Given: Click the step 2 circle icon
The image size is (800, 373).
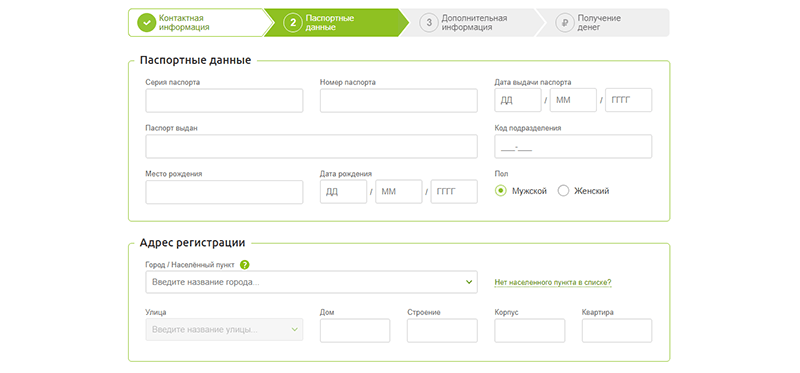Looking at the screenshot, I should click(293, 22).
